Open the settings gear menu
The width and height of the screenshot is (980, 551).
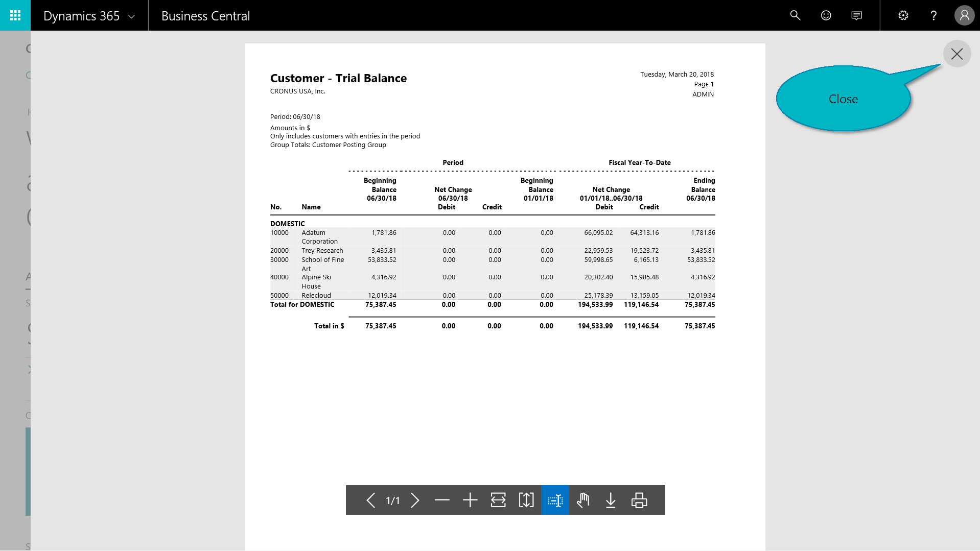click(903, 15)
